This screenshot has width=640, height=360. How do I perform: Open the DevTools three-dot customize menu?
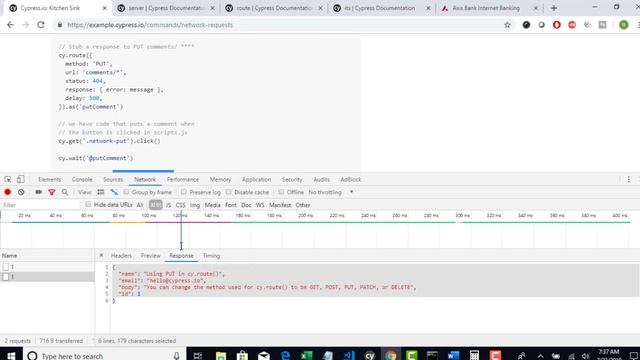[x=629, y=180]
